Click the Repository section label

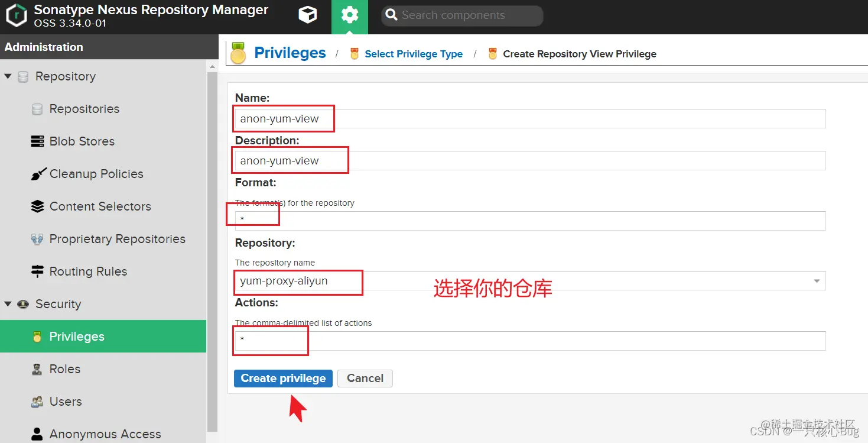pyautogui.click(x=66, y=76)
